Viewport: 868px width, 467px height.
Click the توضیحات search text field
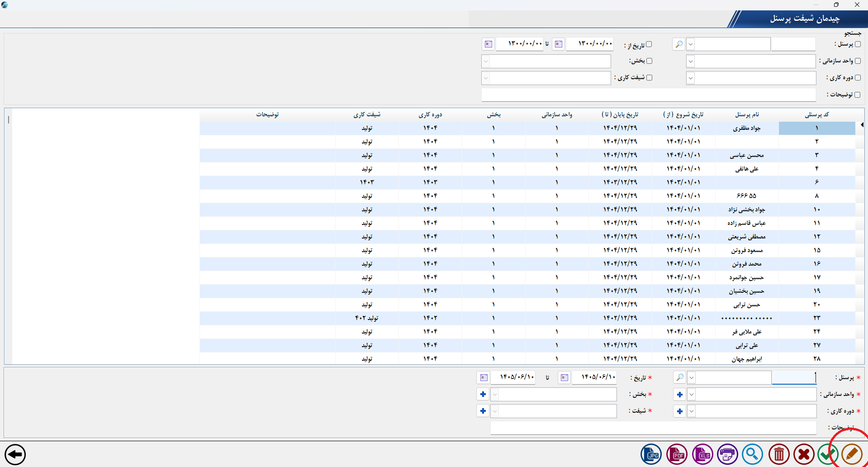click(x=649, y=95)
